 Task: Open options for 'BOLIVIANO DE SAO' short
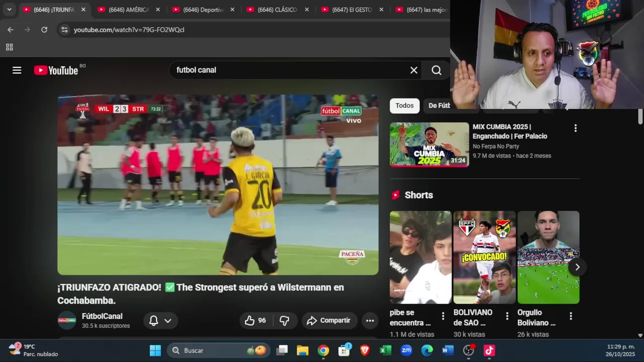tap(507, 316)
